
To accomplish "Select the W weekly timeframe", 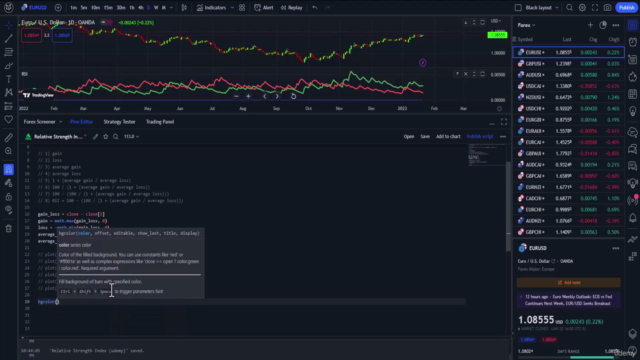I will pos(156,7).
